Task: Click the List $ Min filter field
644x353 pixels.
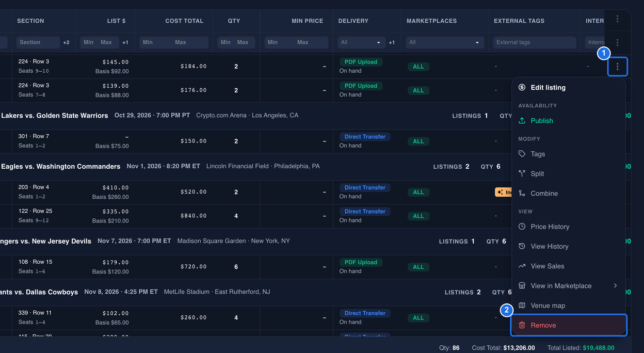Action: pyautogui.click(x=89, y=42)
